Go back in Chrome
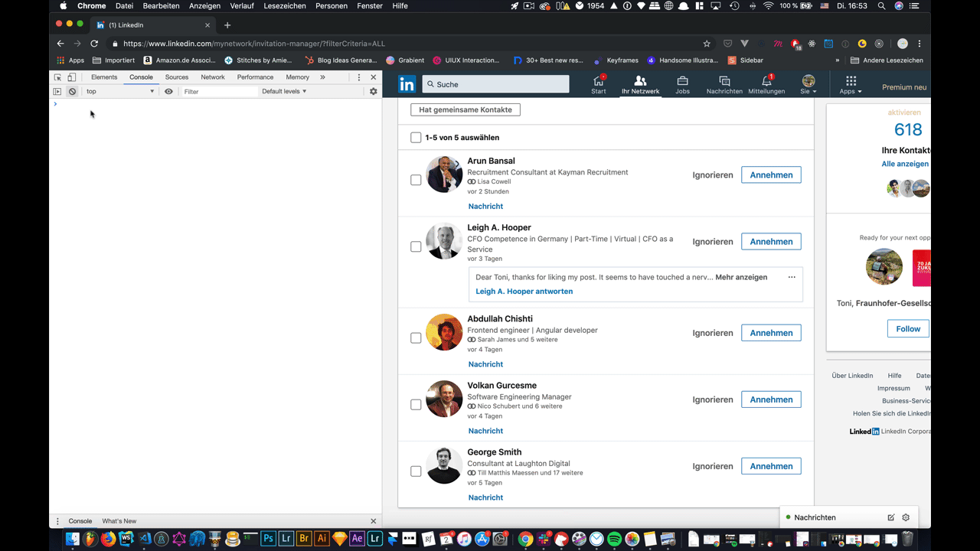Screen dimensions: 980x551 click(x=60, y=44)
